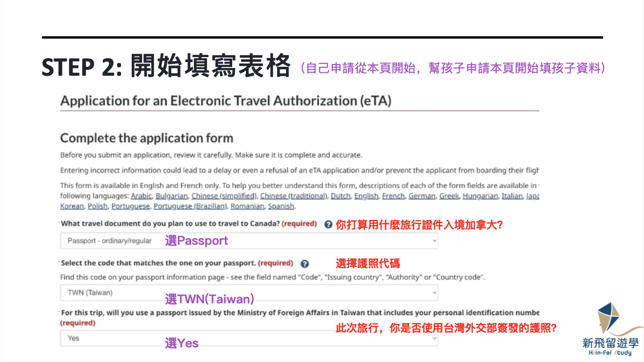Select the French language link
Viewport: 644px width, 362px height.
coord(393,196)
